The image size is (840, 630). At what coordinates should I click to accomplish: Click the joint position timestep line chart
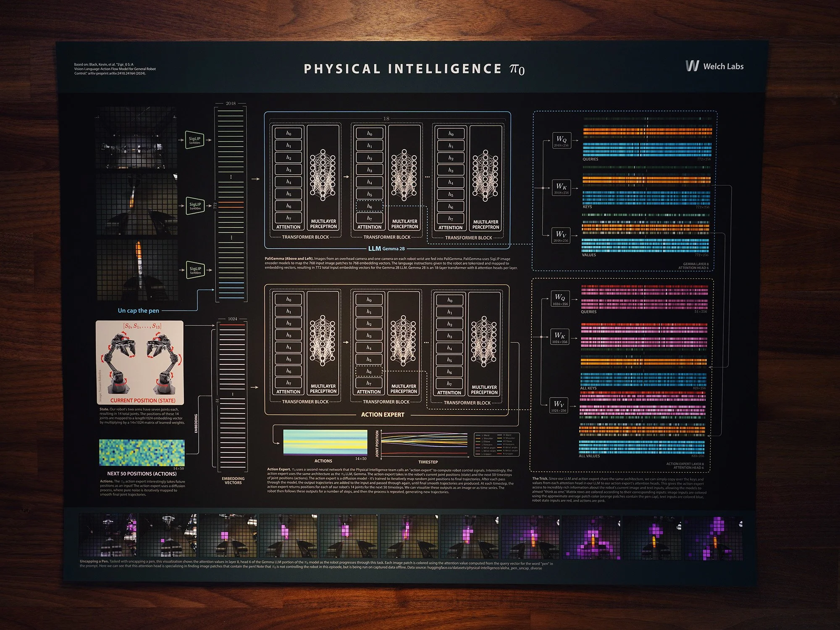click(x=424, y=444)
